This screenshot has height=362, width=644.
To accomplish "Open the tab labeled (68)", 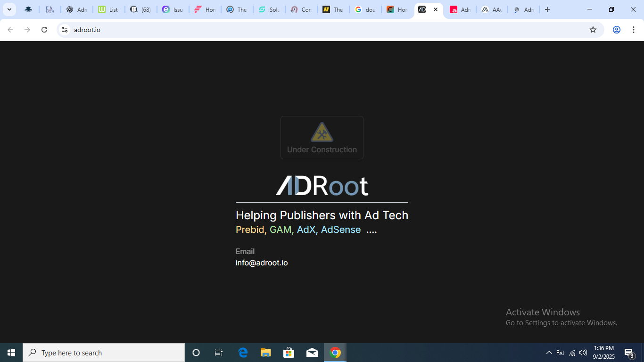I will (140, 9).
